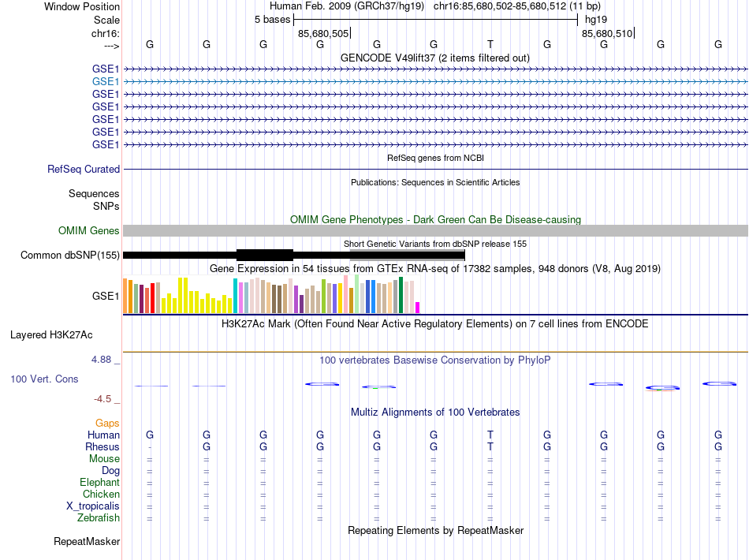Open the Common dbSNP(155) track label
The width and height of the screenshot is (749, 560).
tap(69, 255)
